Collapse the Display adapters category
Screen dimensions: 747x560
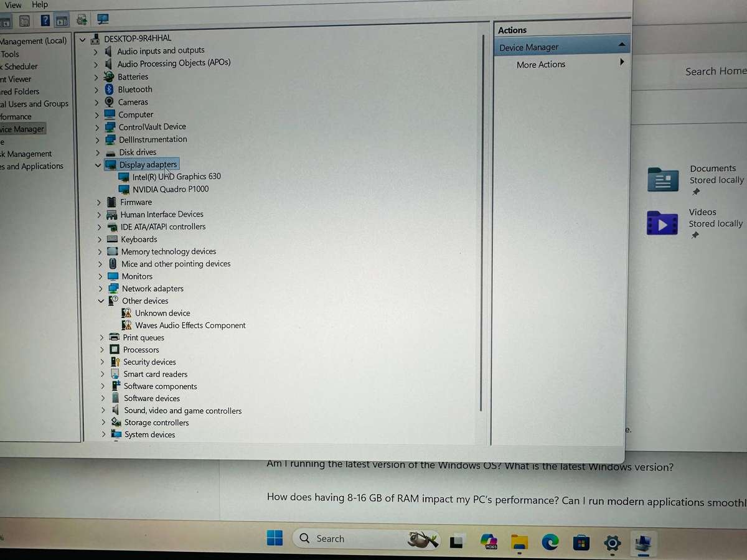[x=98, y=164]
